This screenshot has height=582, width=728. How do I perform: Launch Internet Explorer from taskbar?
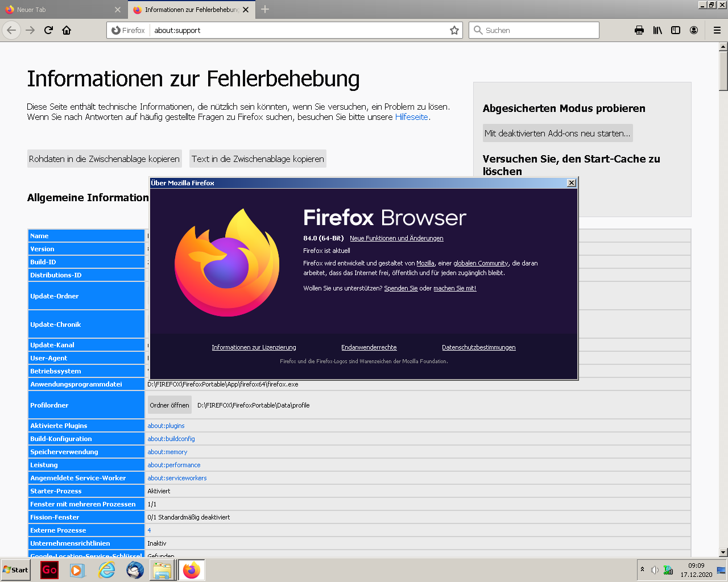pos(106,570)
